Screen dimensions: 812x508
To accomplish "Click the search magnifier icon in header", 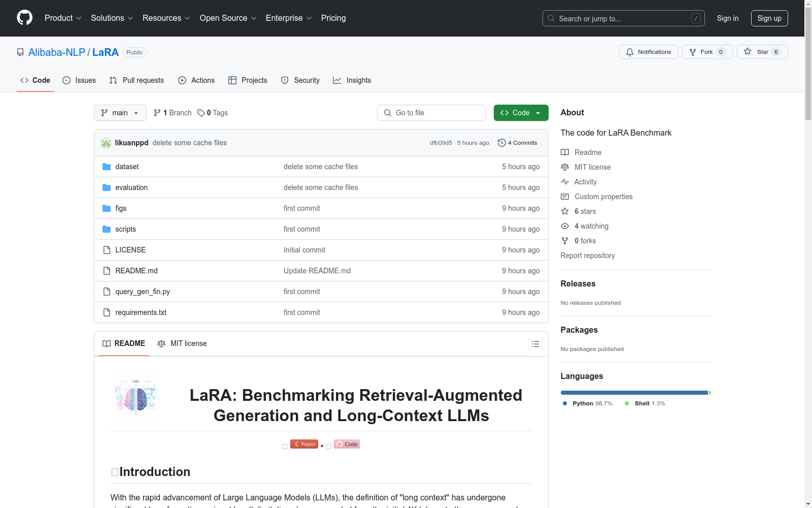I will coord(551,18).
